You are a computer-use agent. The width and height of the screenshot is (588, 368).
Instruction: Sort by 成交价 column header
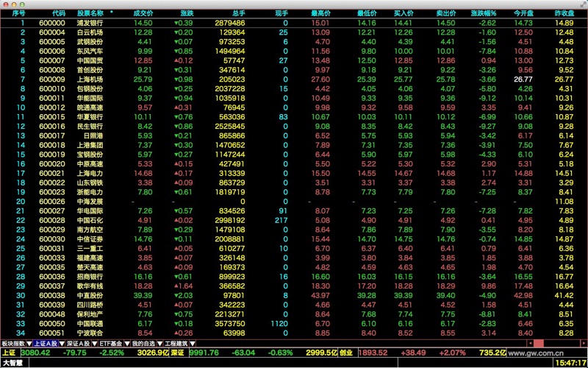point(143,13)
